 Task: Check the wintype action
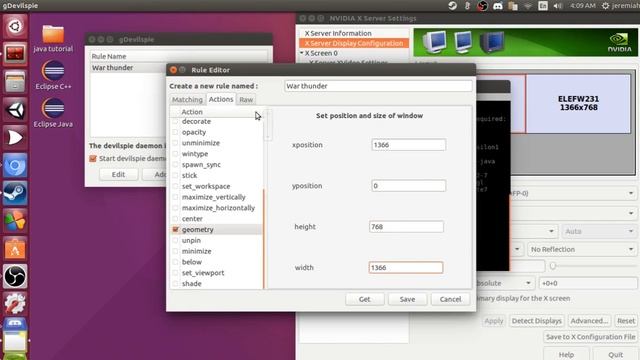point(175,154)
